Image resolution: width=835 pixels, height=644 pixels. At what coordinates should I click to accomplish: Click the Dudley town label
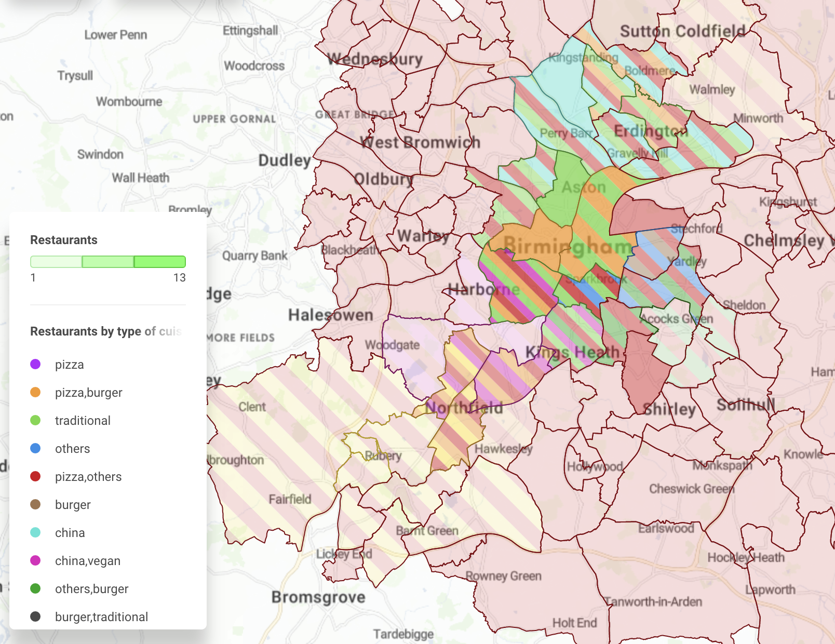pyautogui.click(x=285, y=160)
